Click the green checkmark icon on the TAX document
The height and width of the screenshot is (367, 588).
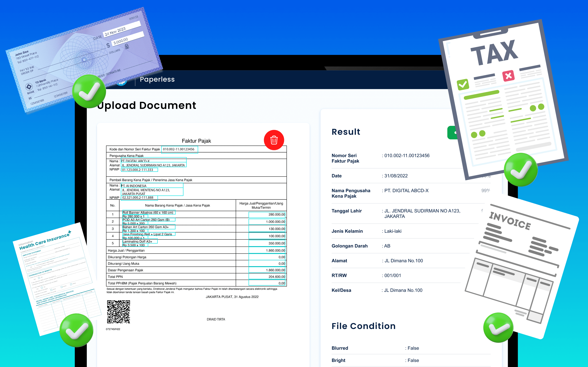tap(463, 84)
